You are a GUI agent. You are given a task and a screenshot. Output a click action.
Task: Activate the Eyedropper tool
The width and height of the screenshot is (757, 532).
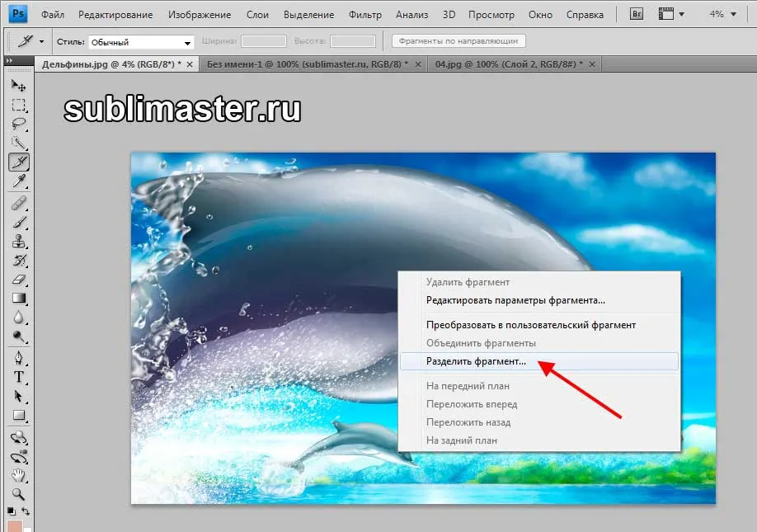(18, 181)
